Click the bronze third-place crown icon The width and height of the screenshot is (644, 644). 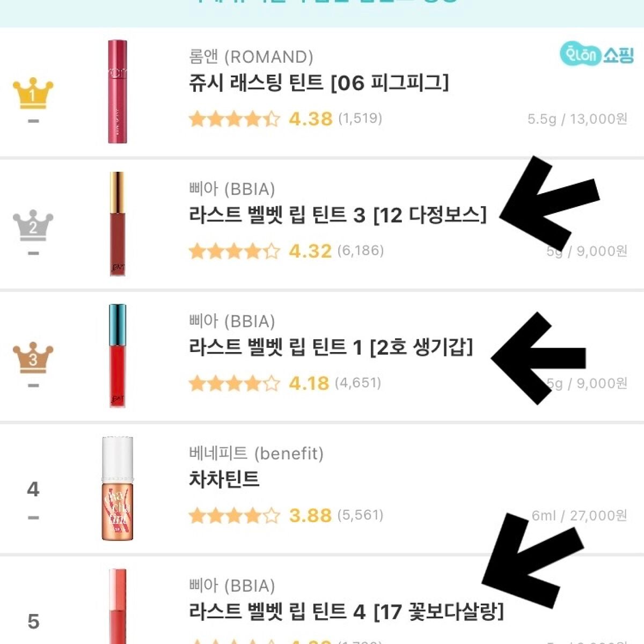33,357
